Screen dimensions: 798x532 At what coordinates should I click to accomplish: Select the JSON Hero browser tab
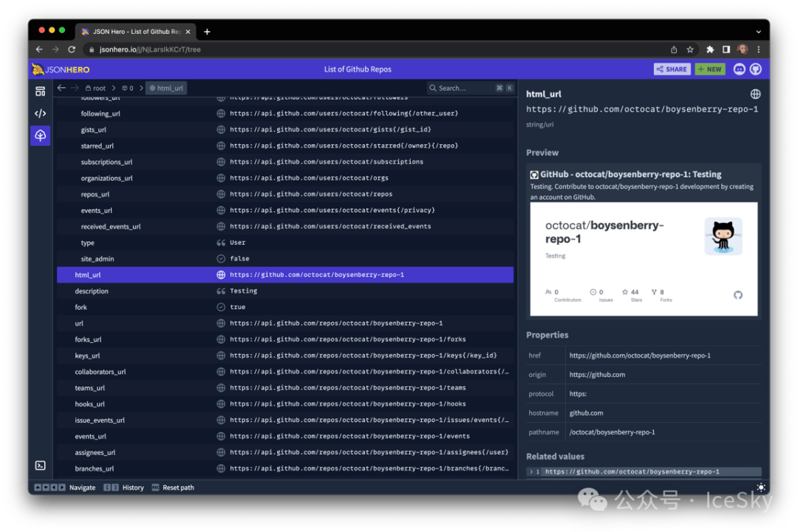point(133,32)
